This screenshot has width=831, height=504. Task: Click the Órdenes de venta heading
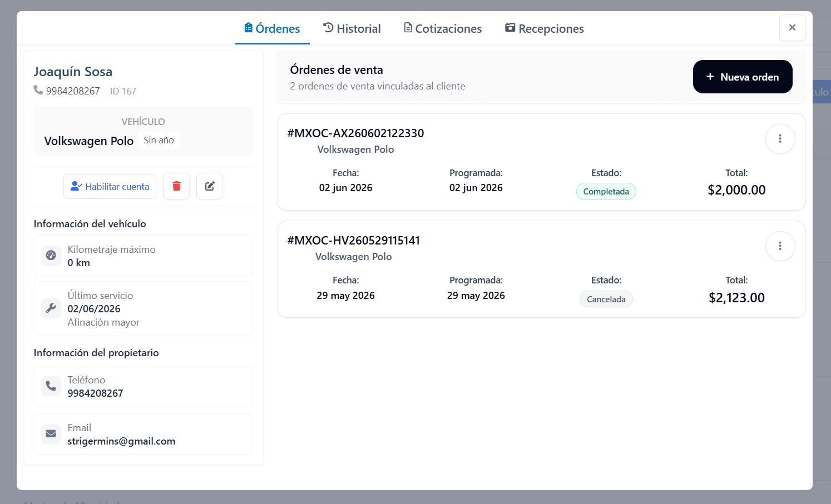pos(337,70)
